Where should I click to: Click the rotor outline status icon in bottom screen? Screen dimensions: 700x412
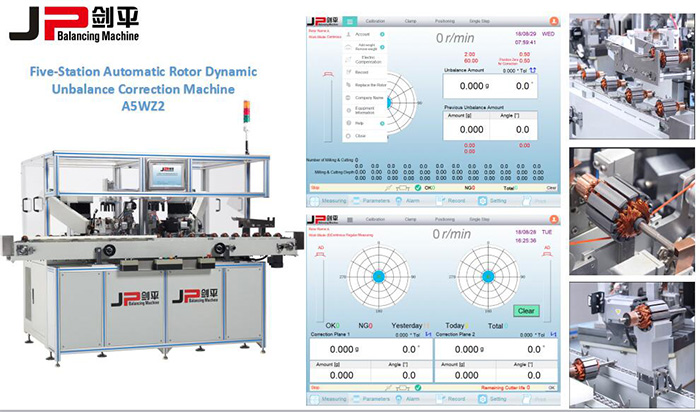pyautogui.click(x=403, y=387)
